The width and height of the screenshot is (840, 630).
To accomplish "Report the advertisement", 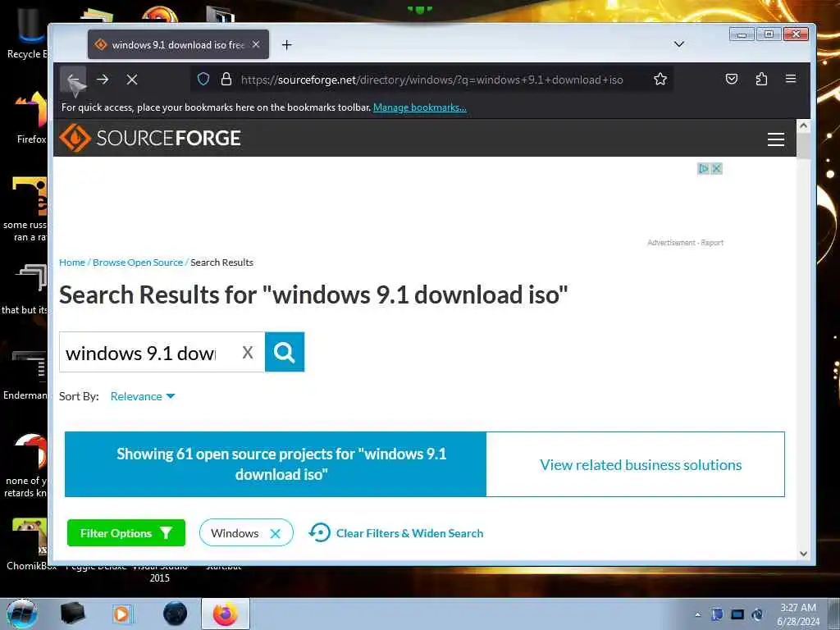I will 712,243.
